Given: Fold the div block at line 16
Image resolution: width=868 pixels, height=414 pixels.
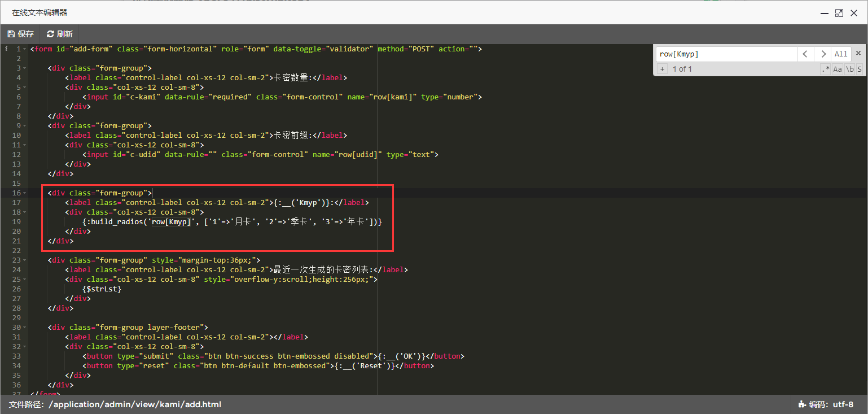Looking at the screenshot, I should click(x=25, y=193).
